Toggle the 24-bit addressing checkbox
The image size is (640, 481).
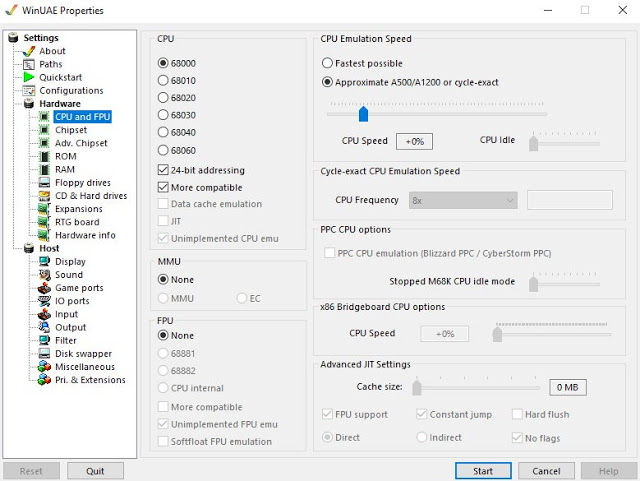163,169
